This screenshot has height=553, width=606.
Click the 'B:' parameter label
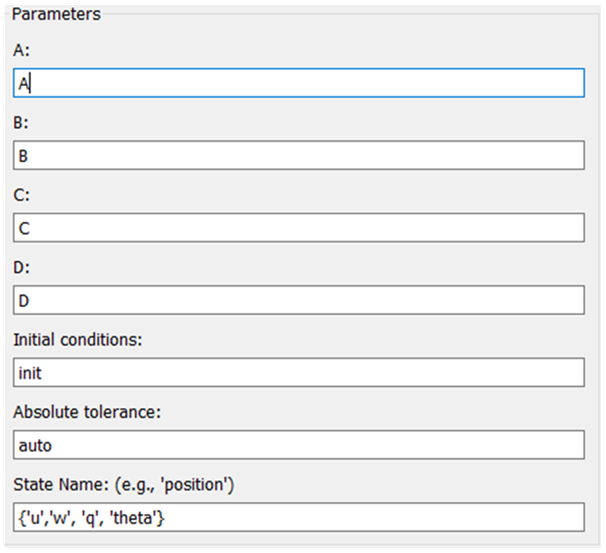coord(21,123)
